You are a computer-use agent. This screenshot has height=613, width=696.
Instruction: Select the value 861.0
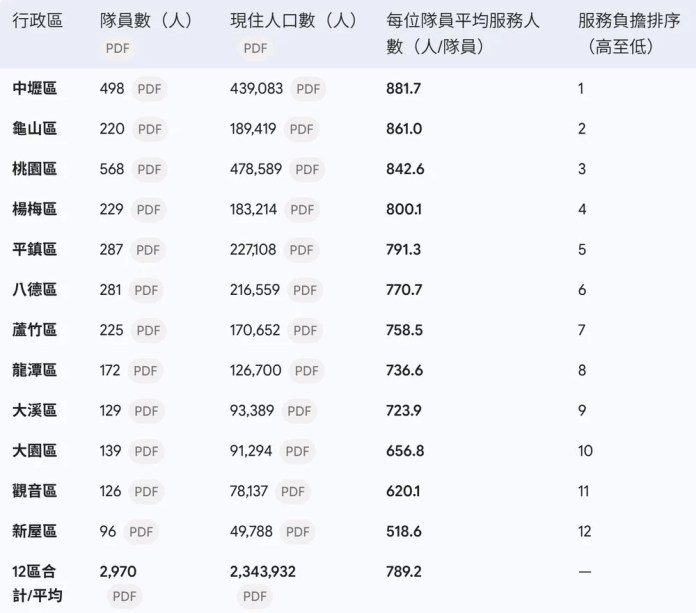click(404, 129)
